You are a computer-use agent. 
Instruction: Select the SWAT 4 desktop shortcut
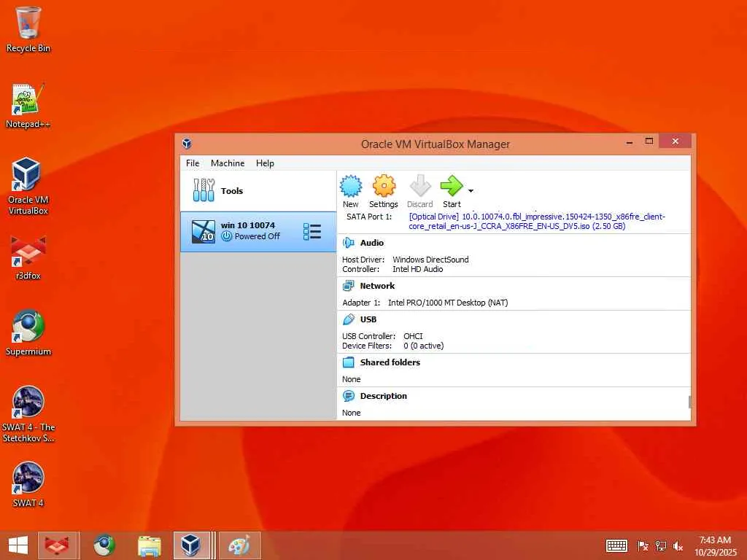click(28, 484)
